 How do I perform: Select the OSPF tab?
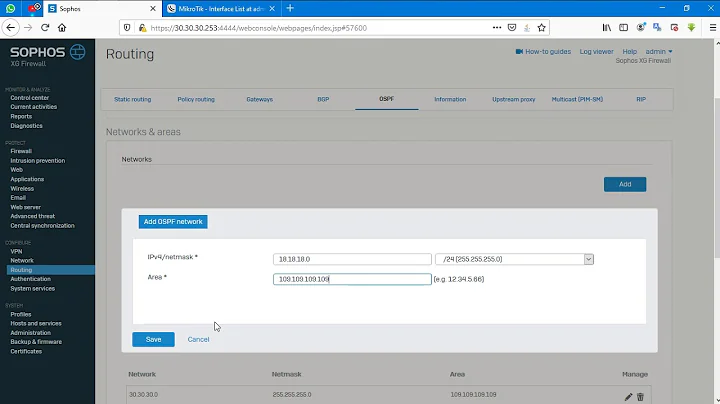pos(387,99)
